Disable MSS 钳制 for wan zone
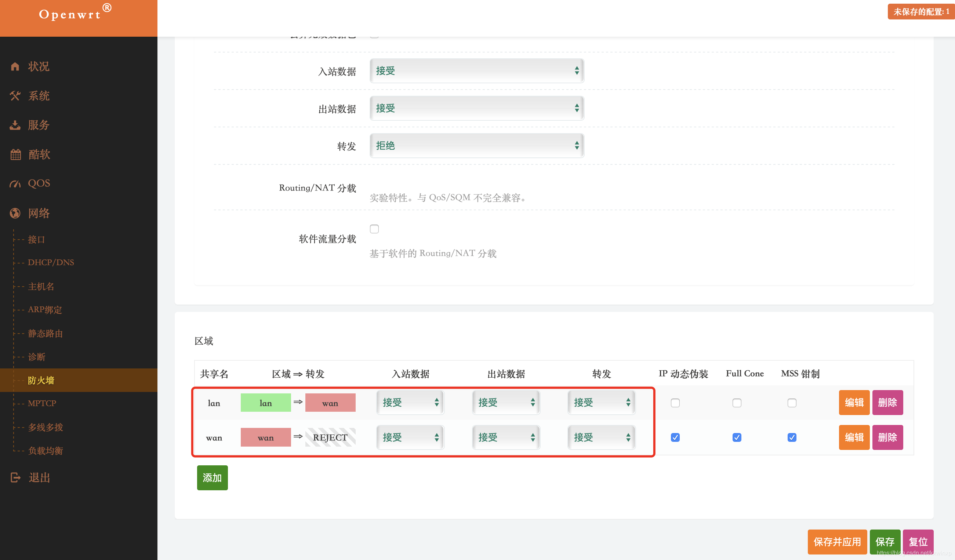This screenshot has width=955, height=560. (792, 438)
